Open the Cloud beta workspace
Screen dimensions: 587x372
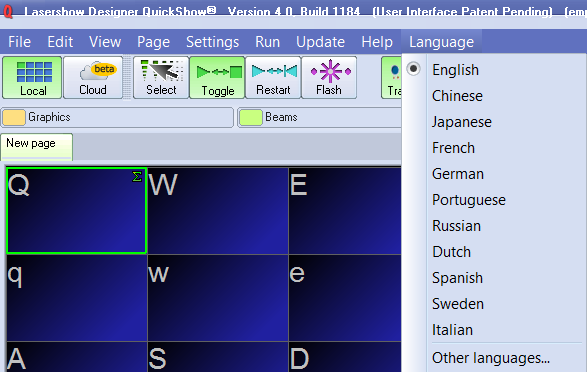coord(93,77)
